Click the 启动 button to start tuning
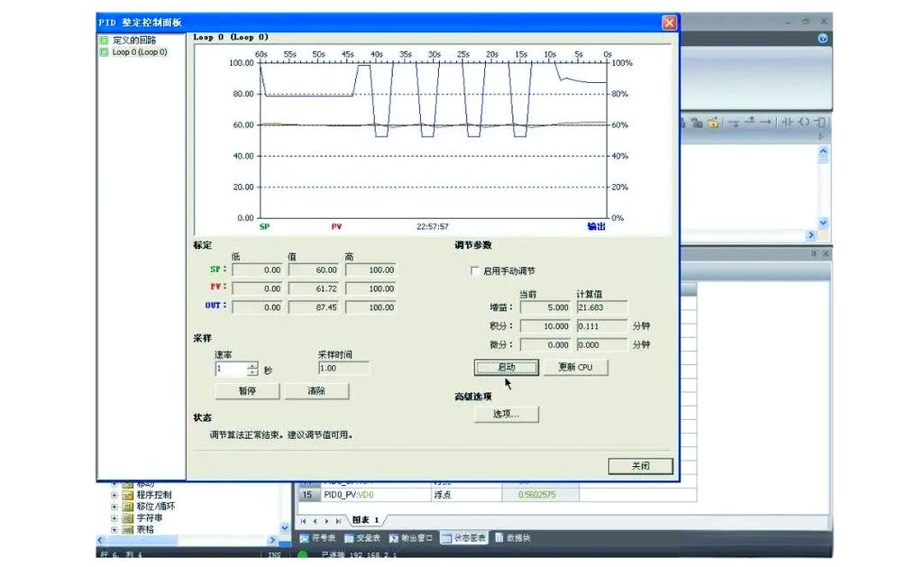Screen dimensions: 924x567 click(507, 367)
